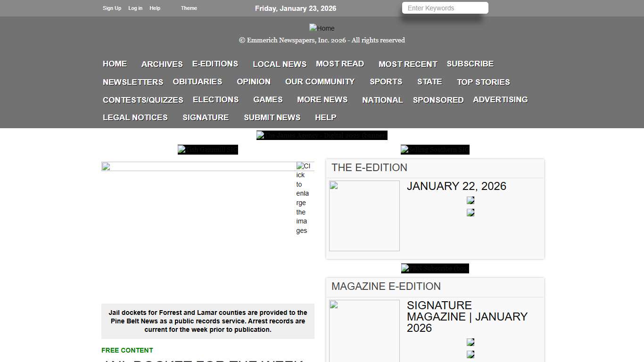Click the Log in link
The width and height of the screenshot is (644, 362).
pyautogui.click(x=135, y=8)
